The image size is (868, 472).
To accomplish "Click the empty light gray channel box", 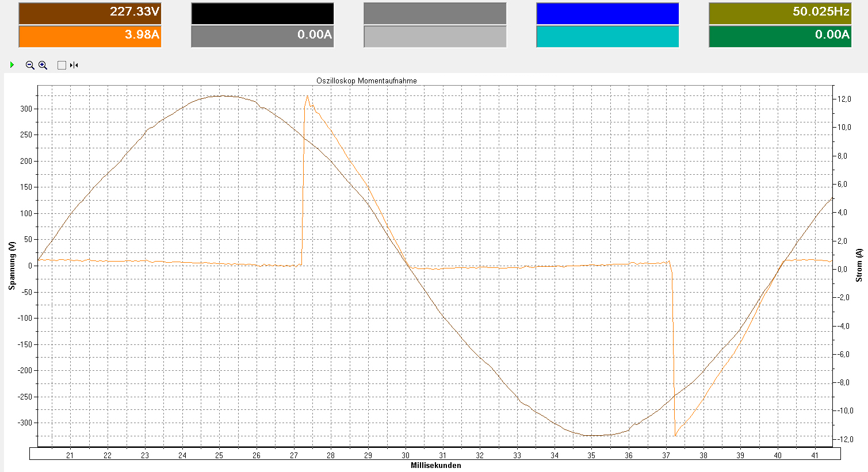I will click(435, 36).
